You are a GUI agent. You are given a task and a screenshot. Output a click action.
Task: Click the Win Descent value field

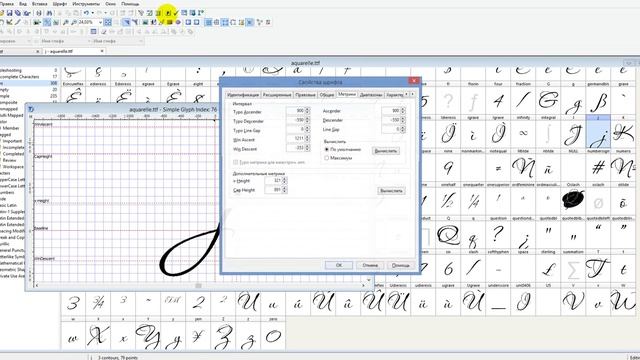point(296,148)
